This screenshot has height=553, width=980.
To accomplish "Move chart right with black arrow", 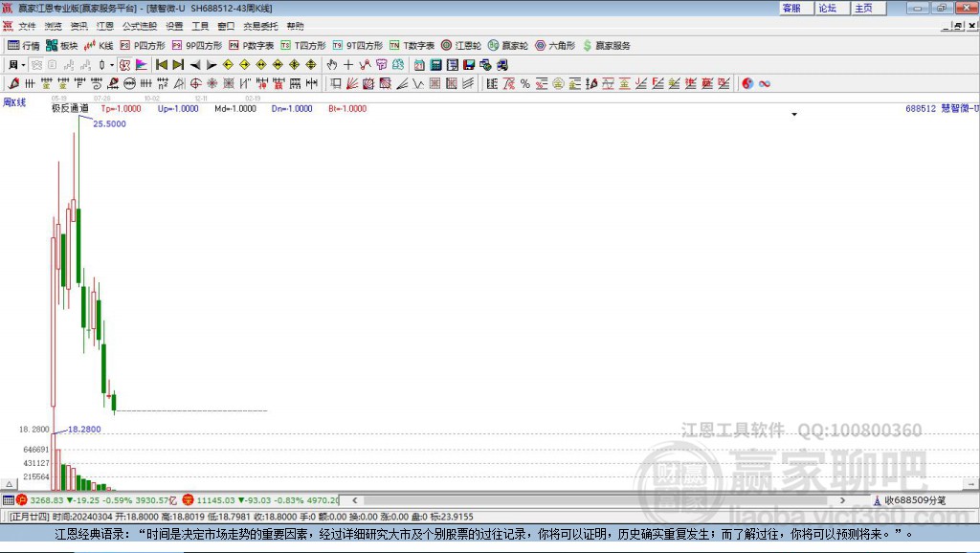I will coord(212,64).
